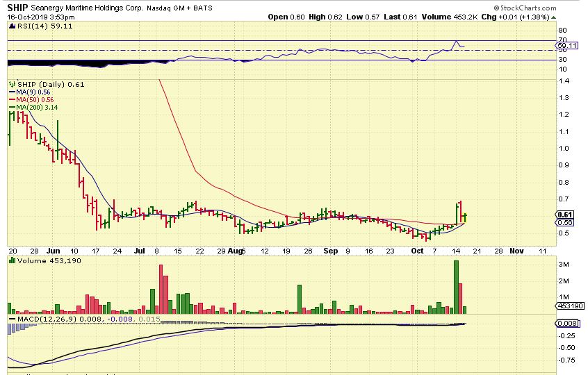Image resolution: width=588 pixels, height=375 pixels.
Task: Click the MA(50) 0.56 legend
Action: pyautogui.click(x=31, y=99)
